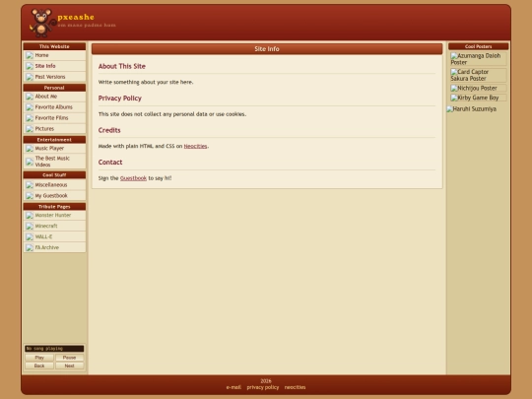
Task: Click the icon beside Miscellaneous
Action: tap(30, 185)
